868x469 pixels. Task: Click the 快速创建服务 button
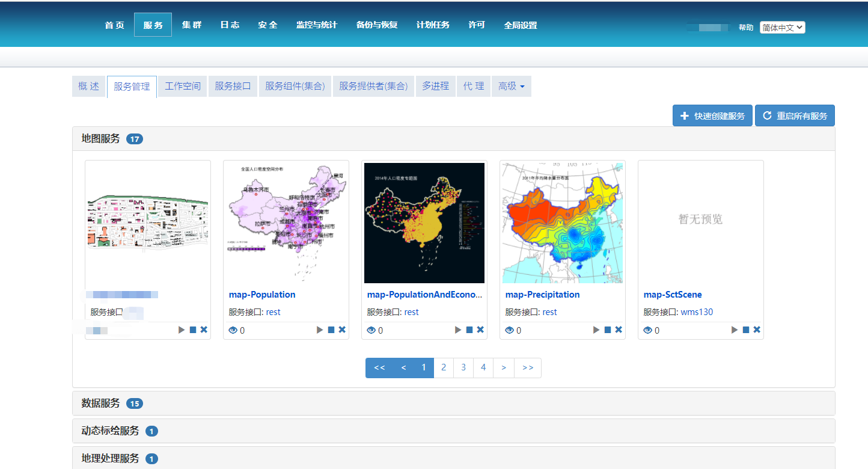tap(712, 115)
